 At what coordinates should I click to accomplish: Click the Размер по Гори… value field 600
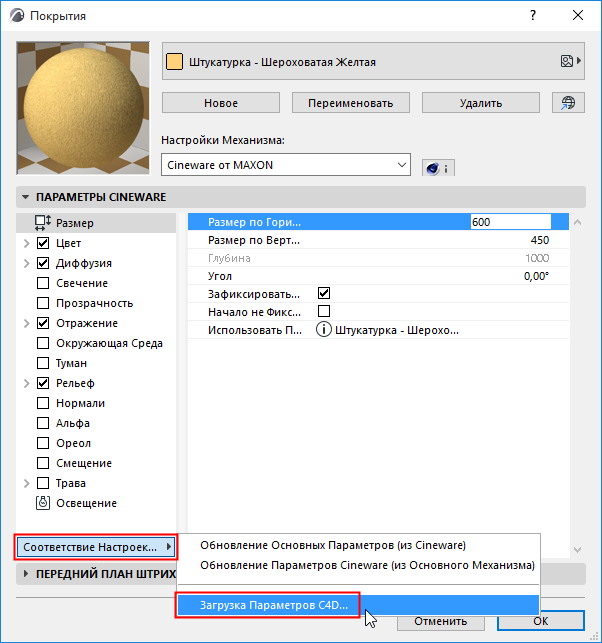(x=511, y=222)
